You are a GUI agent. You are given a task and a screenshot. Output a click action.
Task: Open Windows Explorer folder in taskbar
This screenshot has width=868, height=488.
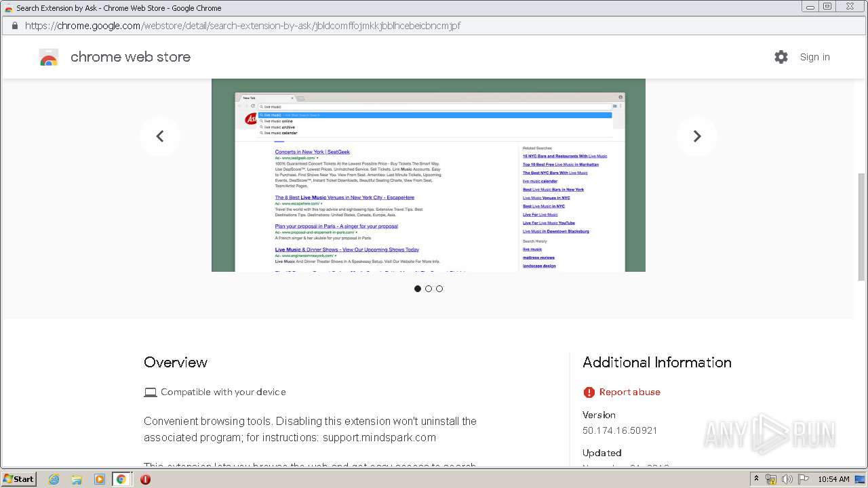77,479
